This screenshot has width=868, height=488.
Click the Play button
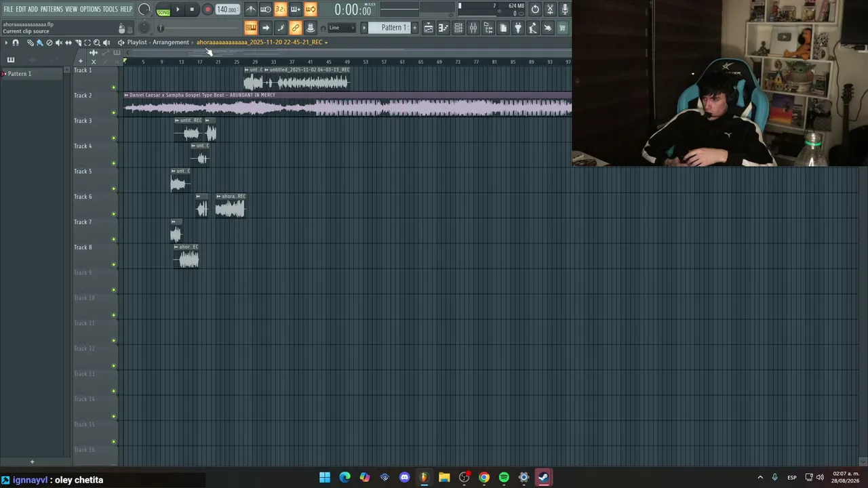pos(178,9)
